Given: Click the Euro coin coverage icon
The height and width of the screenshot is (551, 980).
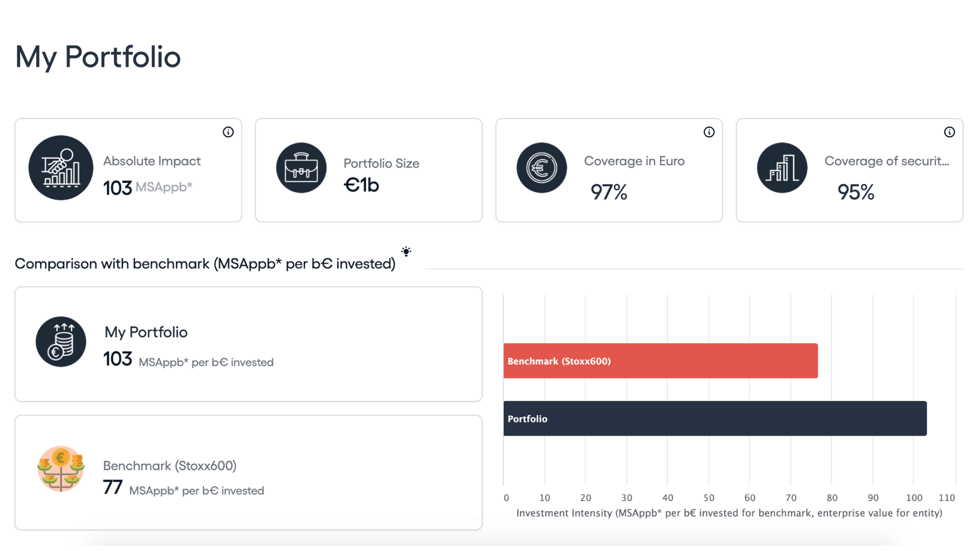Looking at the screenshot, I should click(x=542, y=168).
